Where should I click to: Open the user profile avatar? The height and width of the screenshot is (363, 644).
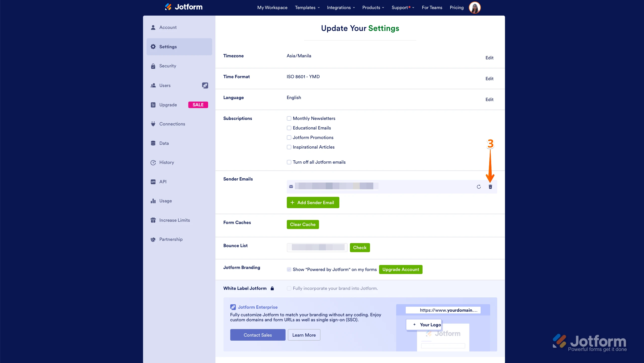pyautogui.click(x=475, y=8)
